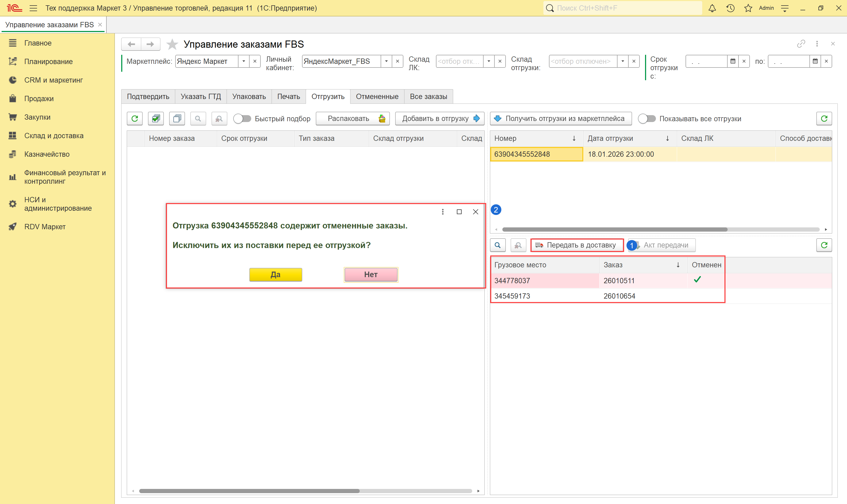This screenshot has height=504, width=847.
Task: Click the notifications bell icon
Action: (x=712, y=8)
